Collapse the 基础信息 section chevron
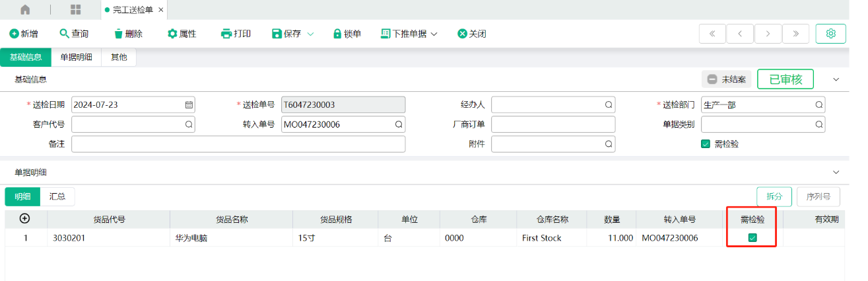The width and height of the screenshot is (868, 281). 836,79
